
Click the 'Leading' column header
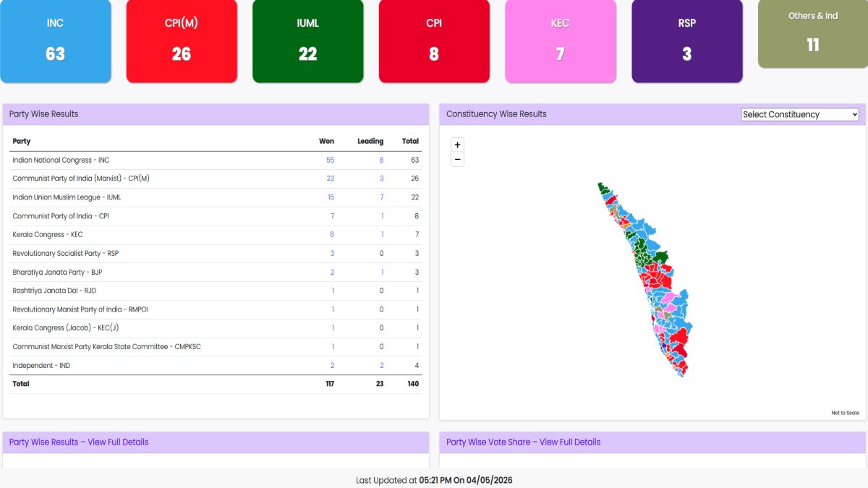click(x=370, y=141)
